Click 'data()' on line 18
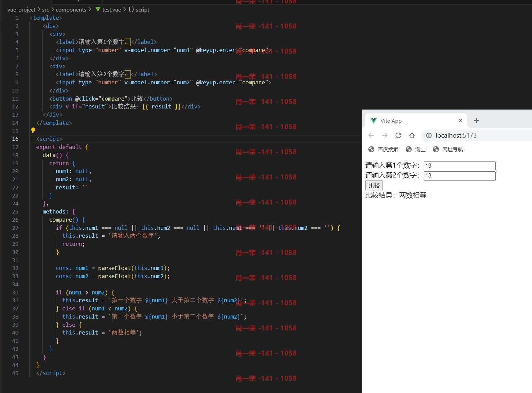 [x=52, y=155]
